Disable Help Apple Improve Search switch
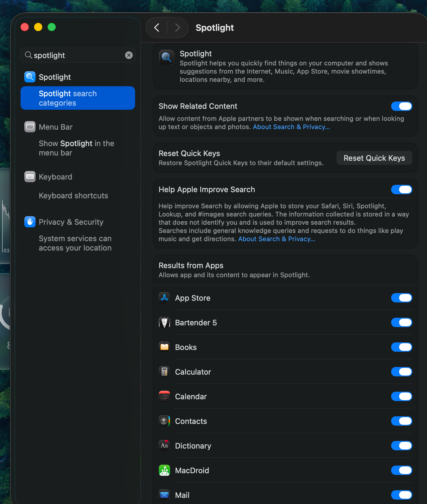This screenshot has width=427, height=504. click(x=401, y=190)
